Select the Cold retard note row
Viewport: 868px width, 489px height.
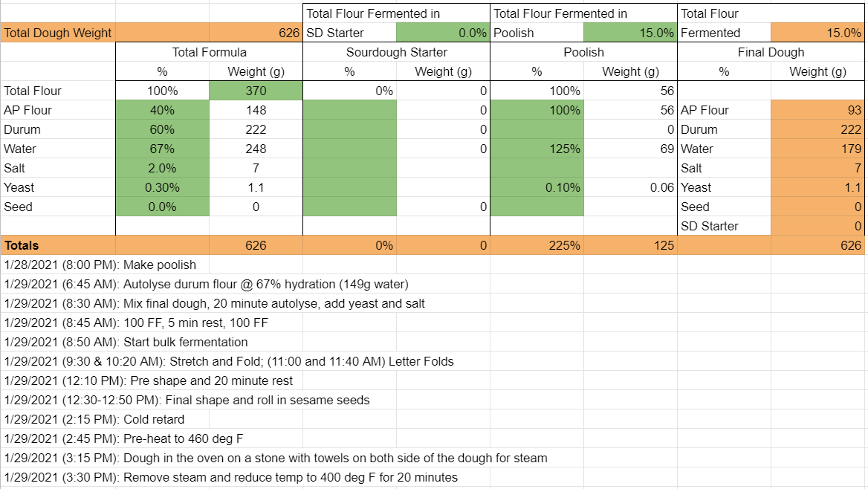pyautogui.click(x=84, y=419)
